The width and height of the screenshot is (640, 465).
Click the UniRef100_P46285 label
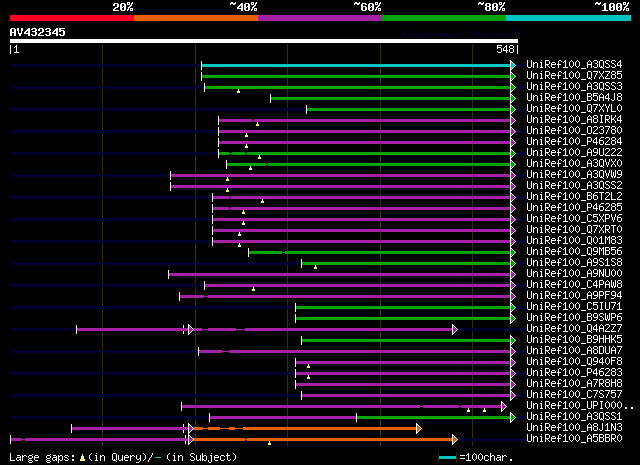[574, 208]
